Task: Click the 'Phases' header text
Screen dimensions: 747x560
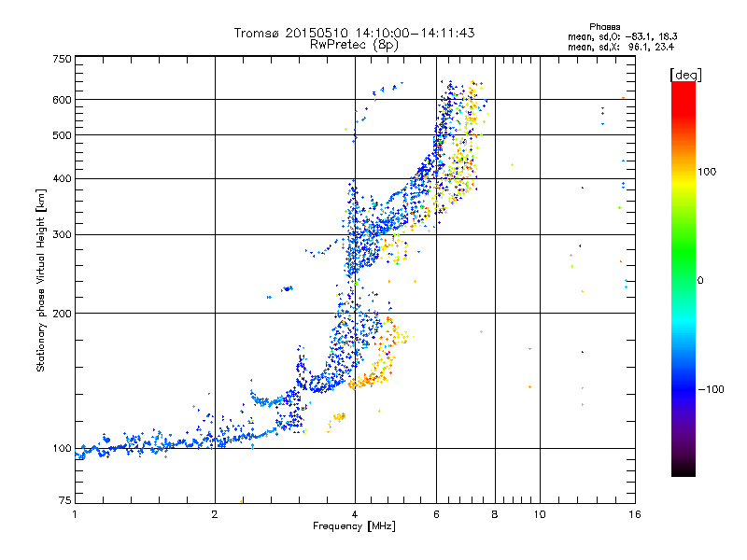Action: 604,27
